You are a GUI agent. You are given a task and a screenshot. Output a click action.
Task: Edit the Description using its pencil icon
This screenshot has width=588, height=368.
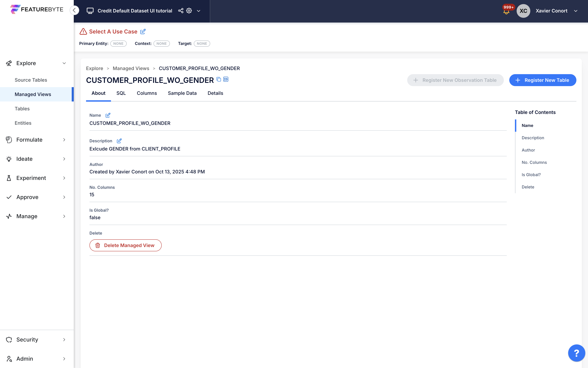[x=119, y=141]
